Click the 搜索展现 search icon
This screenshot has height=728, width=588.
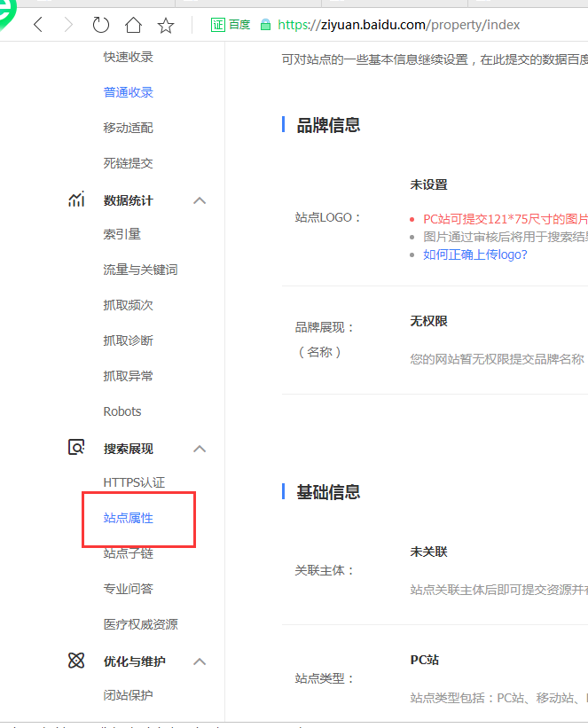76,448
